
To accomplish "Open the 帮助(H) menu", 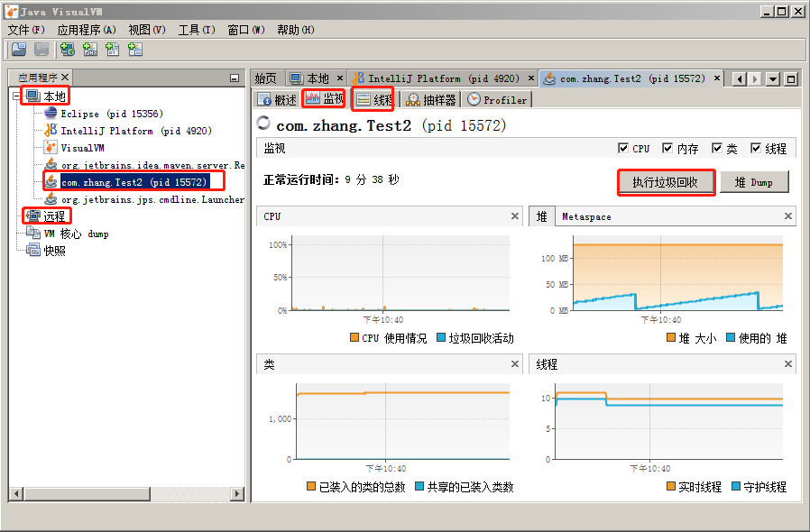I will click(296, 30).
